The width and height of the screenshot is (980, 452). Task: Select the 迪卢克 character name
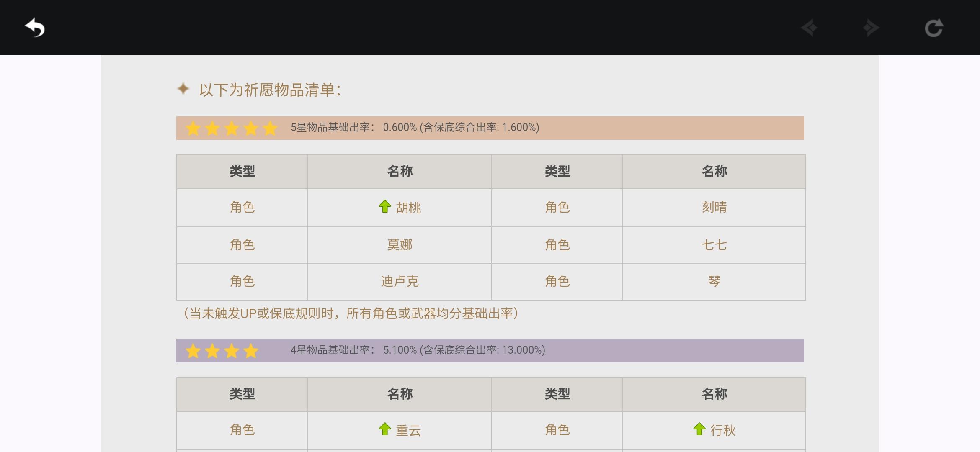tap(400, 281)
